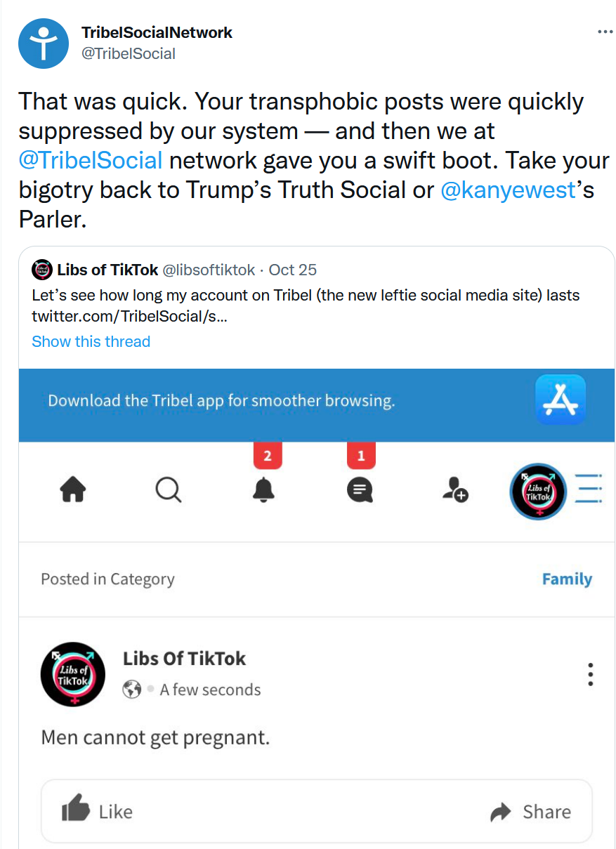The height and width of the screenshot is (849, 616).
Task: Click the TribelSocialNetwork profile avatar
Action: (43, 44)
